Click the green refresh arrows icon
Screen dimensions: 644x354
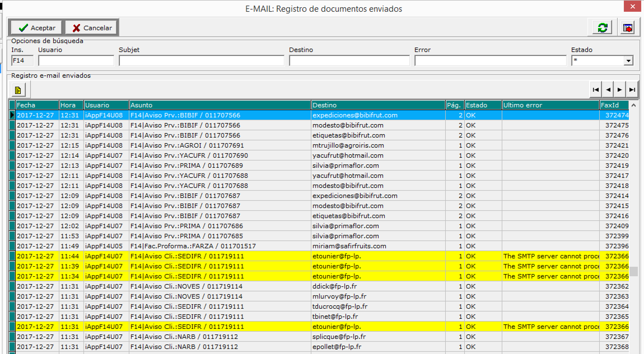[x=602, y=28]
